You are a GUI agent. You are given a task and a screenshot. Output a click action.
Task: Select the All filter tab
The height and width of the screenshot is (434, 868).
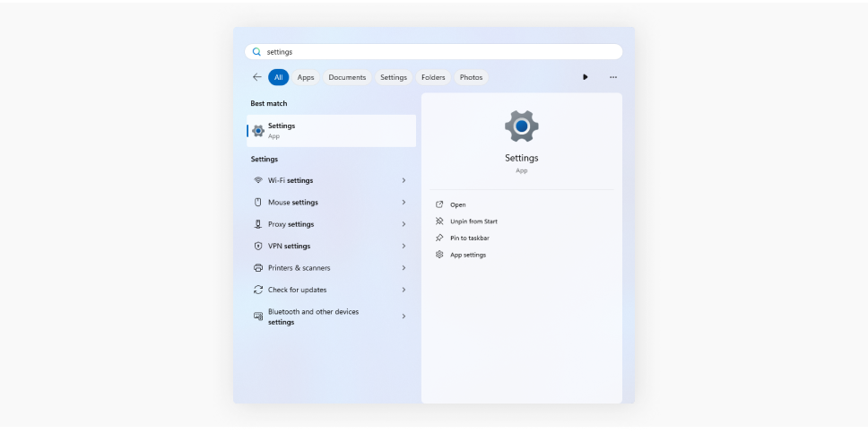click(x=279, y=77)
